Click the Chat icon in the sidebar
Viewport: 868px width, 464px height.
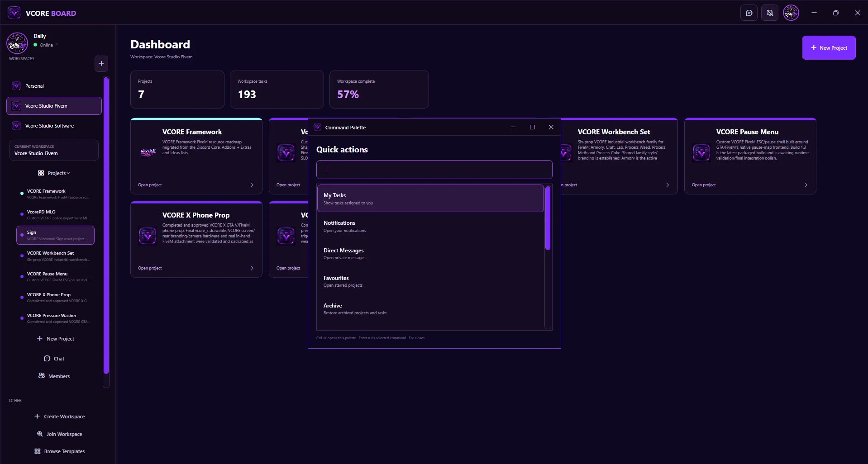[47, 359]
